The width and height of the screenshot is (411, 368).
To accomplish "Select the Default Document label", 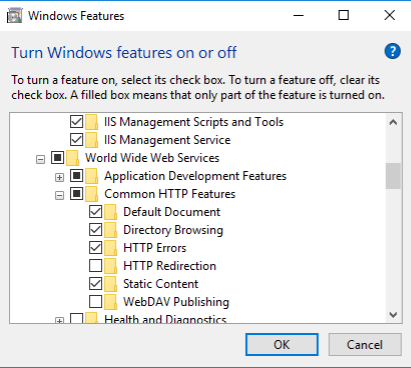I will [x=172, y=212].
